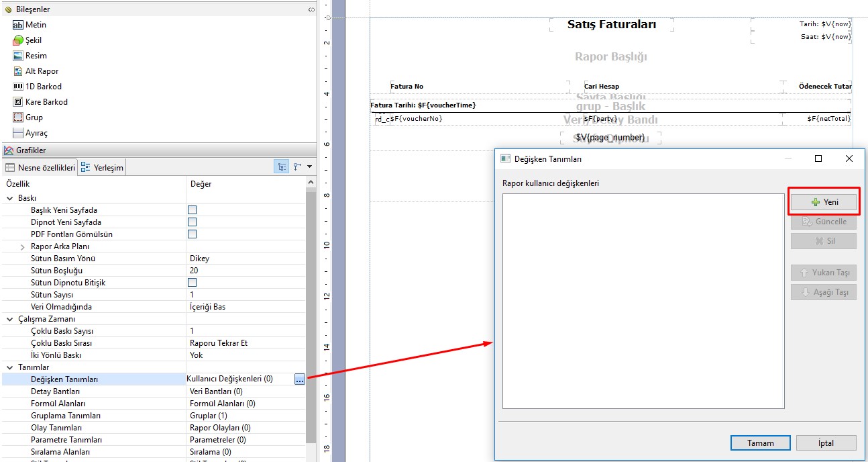Screen dimensions: 868x462
Task: Open the Nesne özellikleri tab
Action: (40, 167)
